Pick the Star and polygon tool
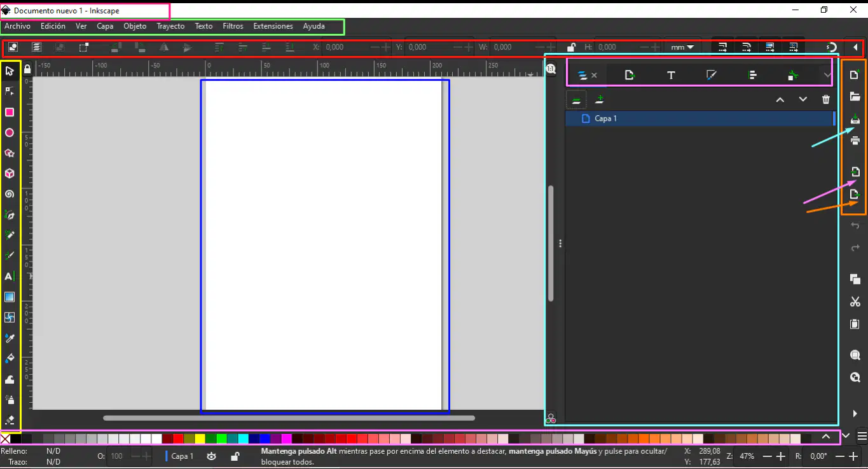Viewport: 868px width, 469px height. [x=10, y=153]
